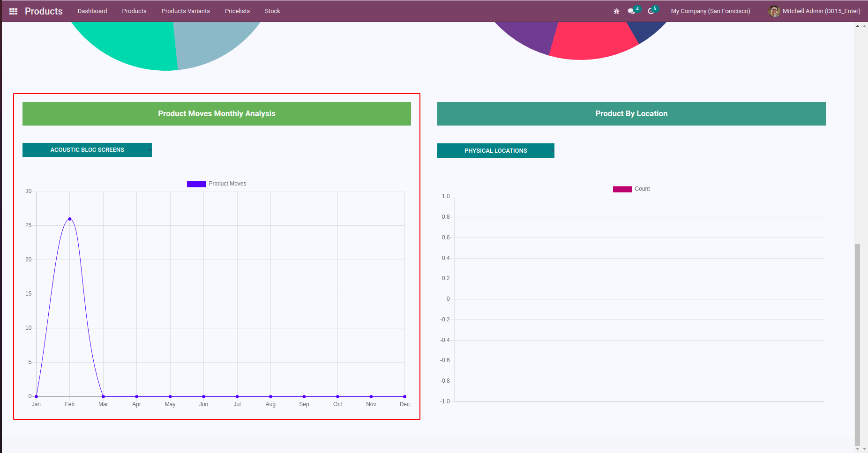This screenshot has height=453, width=868.
Task: Select the Jan data point on the line
Action: (36, 396)
